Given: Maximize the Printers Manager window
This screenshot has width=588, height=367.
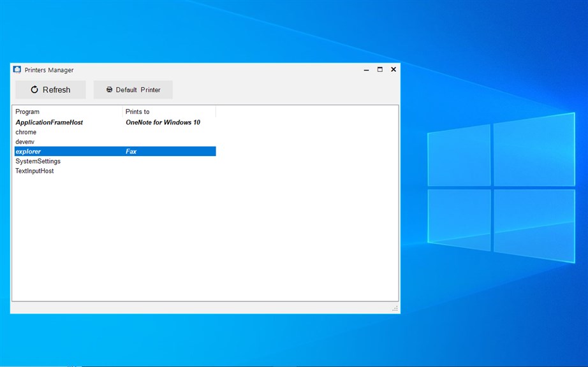Looking at the screenshot, I should pyautogui.click(x=380, y=69).
